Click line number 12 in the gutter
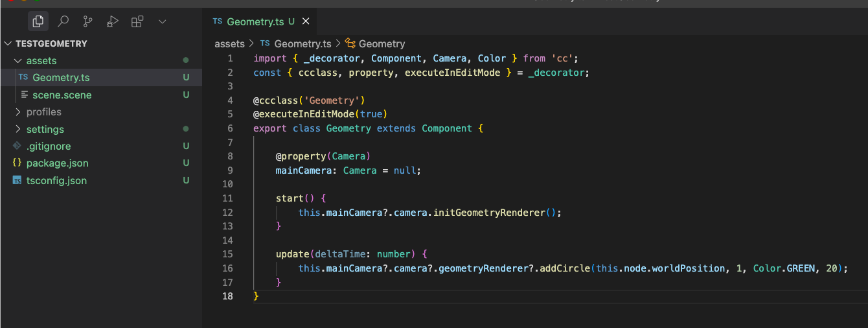 coord(227,213)
